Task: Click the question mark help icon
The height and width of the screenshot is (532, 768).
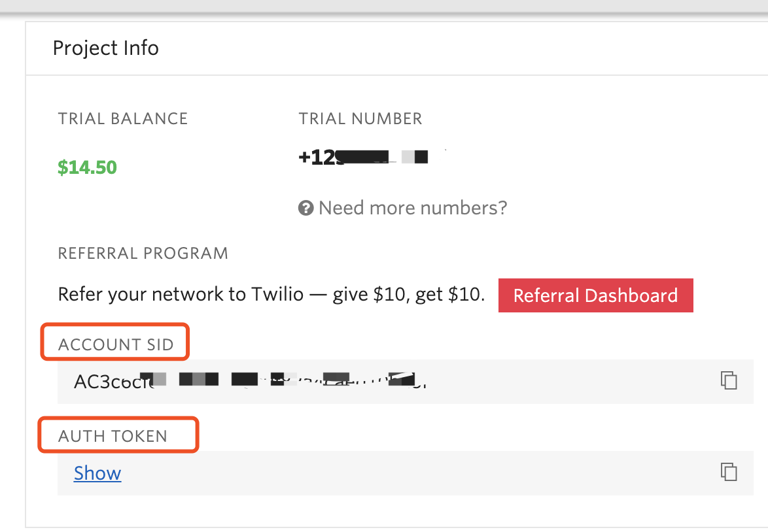Action: [305, 208]
